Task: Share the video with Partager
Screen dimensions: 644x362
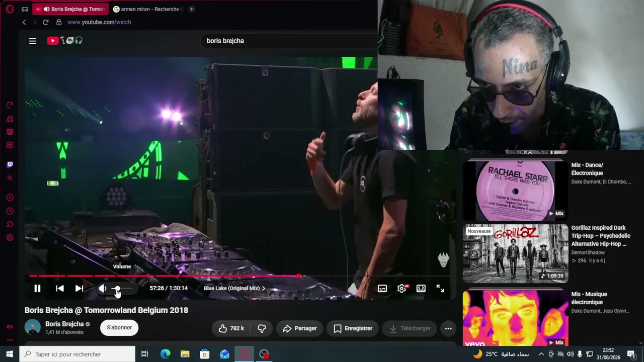Action: click(x=299, y=328)
